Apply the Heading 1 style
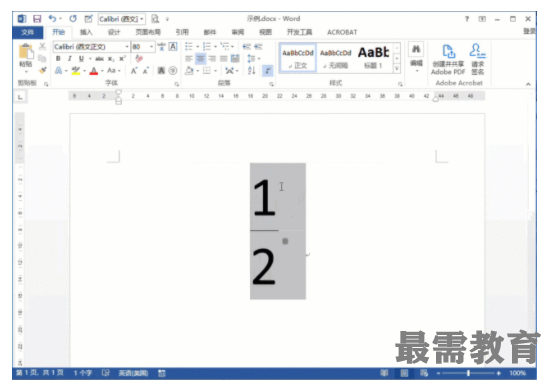This screenshot has height=387, width=547. pos(373,58)
